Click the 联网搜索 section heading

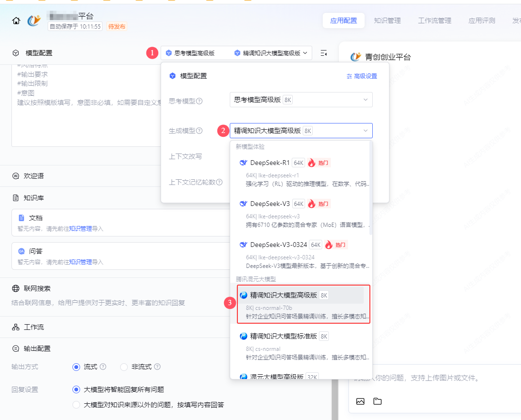[x=37, y=288]
